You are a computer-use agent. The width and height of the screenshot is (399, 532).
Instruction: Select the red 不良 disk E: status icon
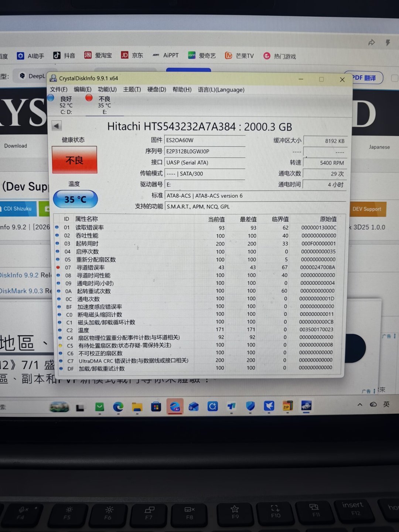pyautogui.click(x=89, y=98)
